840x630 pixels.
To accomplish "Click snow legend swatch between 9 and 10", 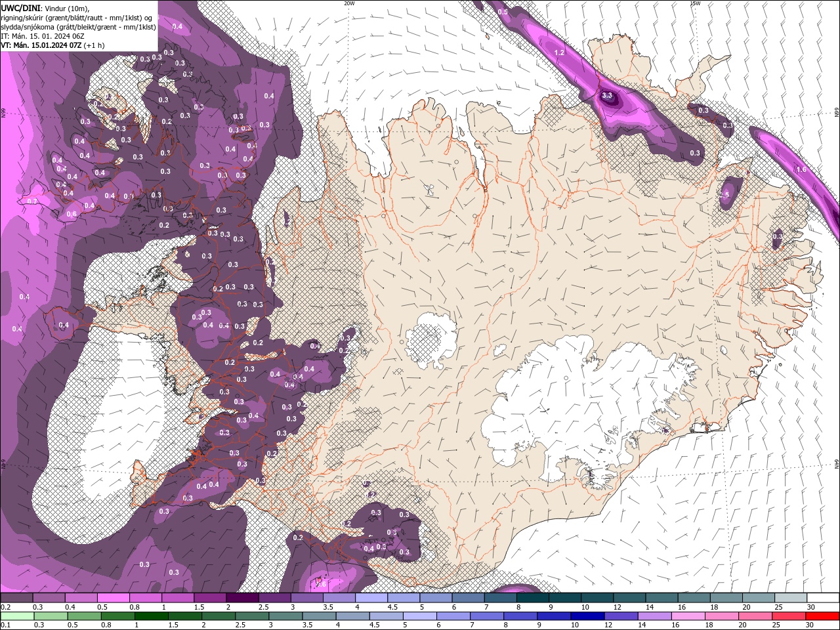I will coord(564,598).
